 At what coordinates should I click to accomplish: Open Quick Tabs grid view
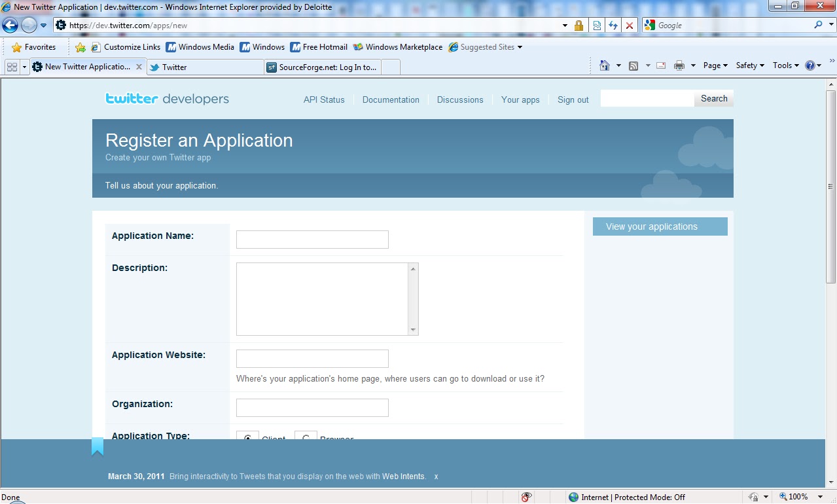click(12, 67)
